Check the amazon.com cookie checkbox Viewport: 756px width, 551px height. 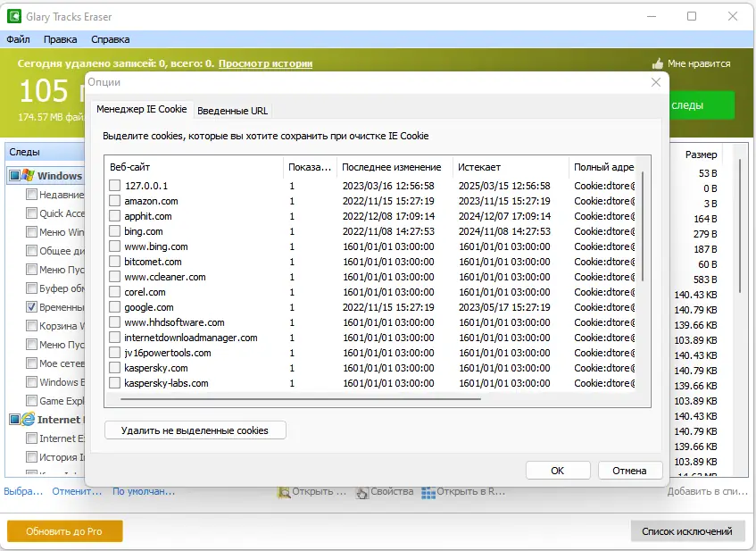(115, 201)
